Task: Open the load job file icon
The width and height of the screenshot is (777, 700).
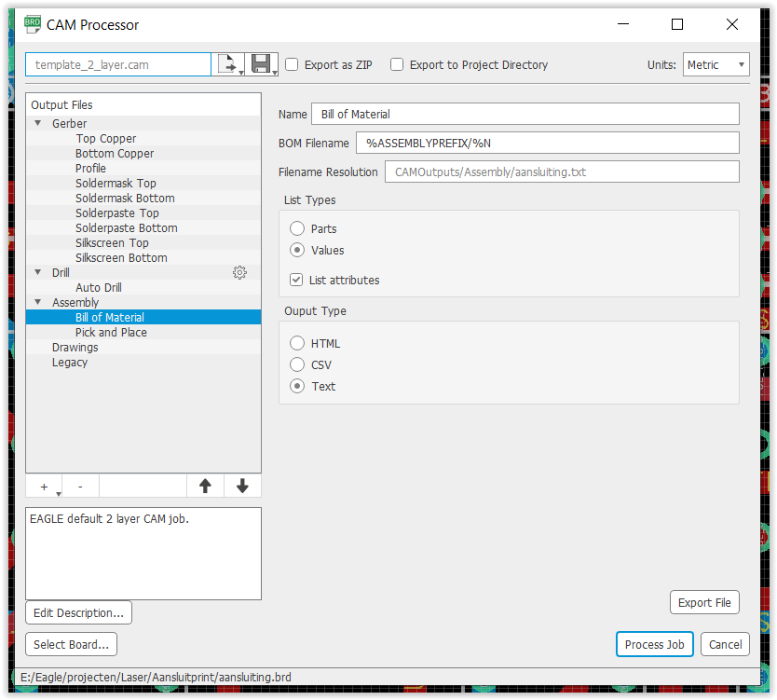Action: tap(228, 64)
